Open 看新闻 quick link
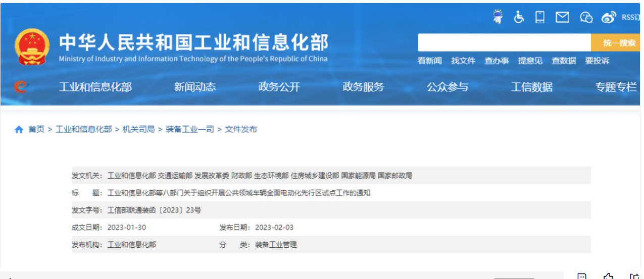Viewport: 644px width, 279px height. [x=429, y=61]
